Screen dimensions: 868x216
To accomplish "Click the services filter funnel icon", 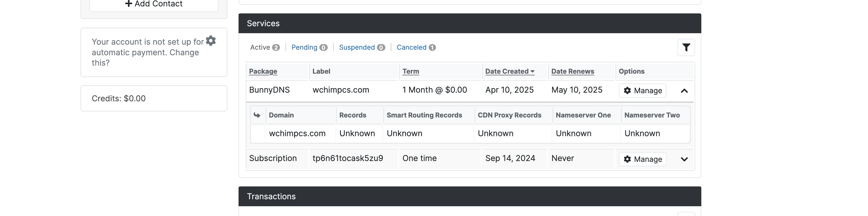I will [686, 47].
